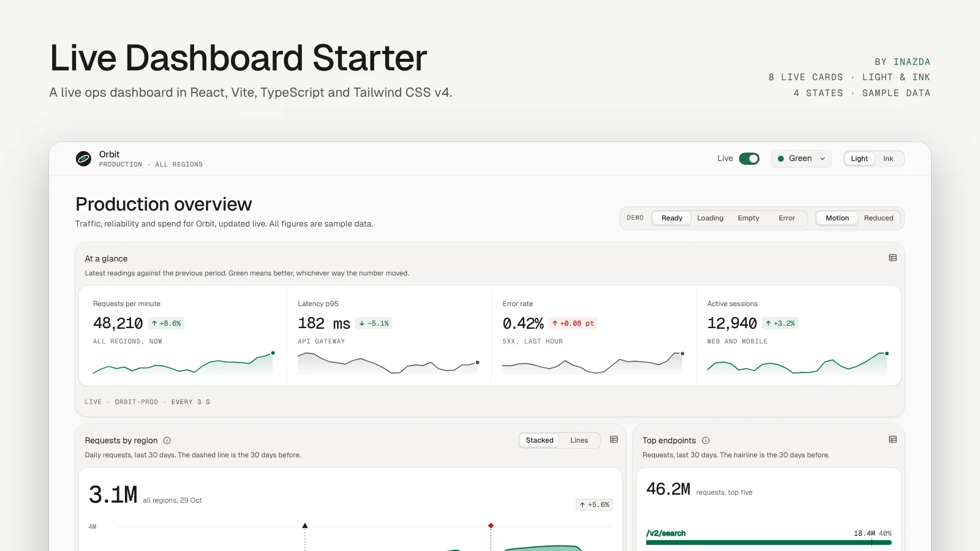Select Reduced motion mode

click(x=878, y=218)
